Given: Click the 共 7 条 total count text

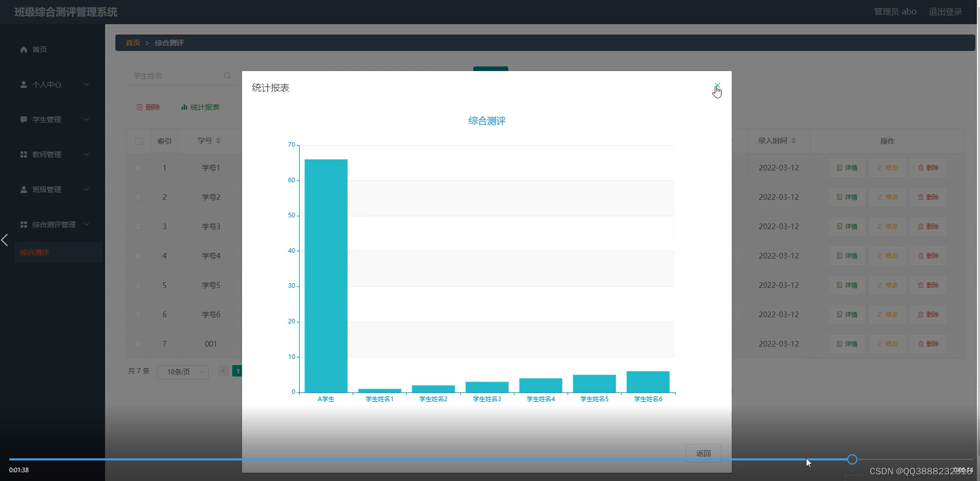Looking at the screenshot, I should coord(139,371).
